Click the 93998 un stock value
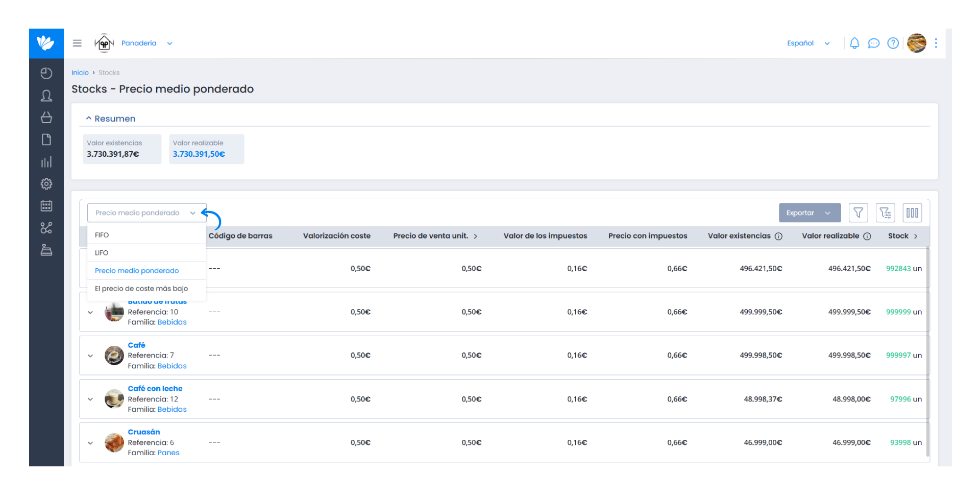The width and height of the screenshot is (980, 495). (x=906, y=443)
